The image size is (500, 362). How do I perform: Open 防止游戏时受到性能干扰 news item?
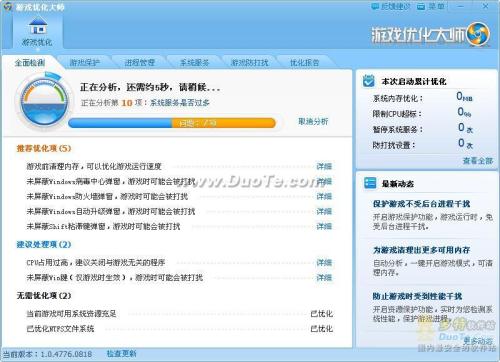click(417, 296)
